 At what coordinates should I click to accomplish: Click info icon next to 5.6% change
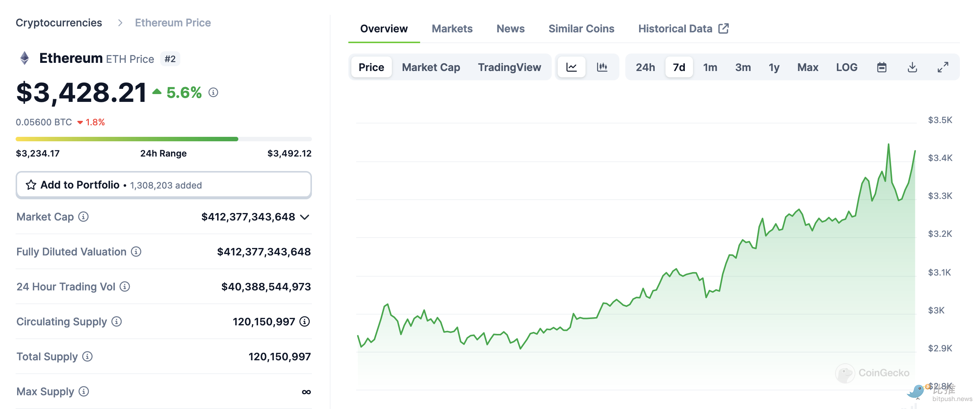pyautogui.click(x=213, y=93)
